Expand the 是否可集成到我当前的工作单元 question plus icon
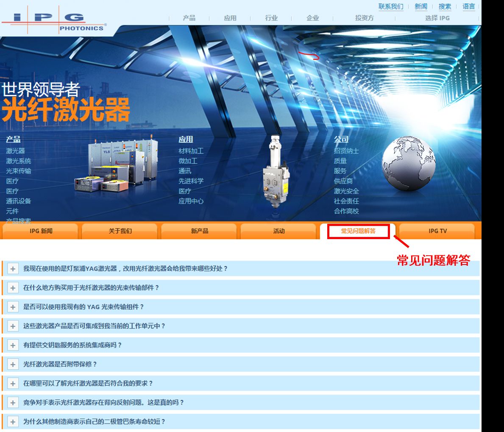Image resolution: width=504 pixels, height=432 pixels. (x=13, y=326)
